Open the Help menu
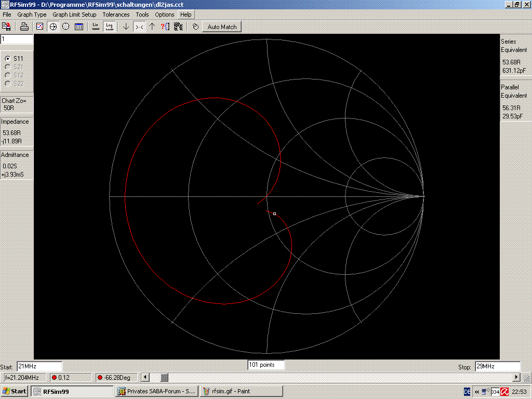 [x=185, y=15]
